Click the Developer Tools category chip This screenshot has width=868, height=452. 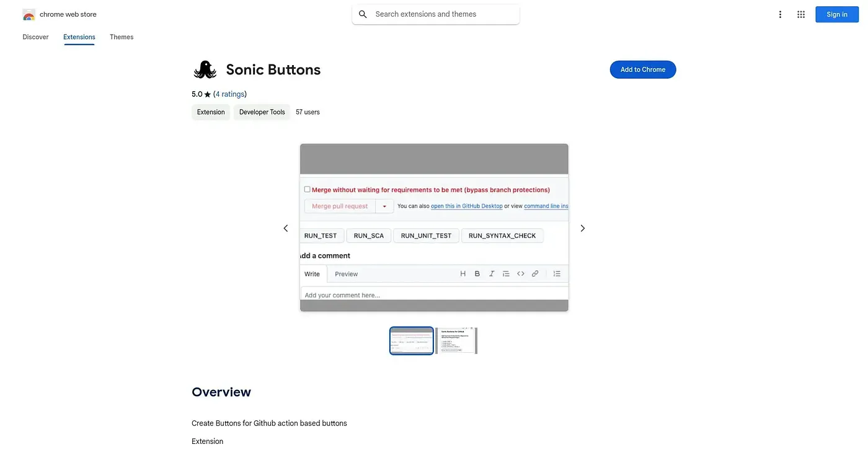262,112
